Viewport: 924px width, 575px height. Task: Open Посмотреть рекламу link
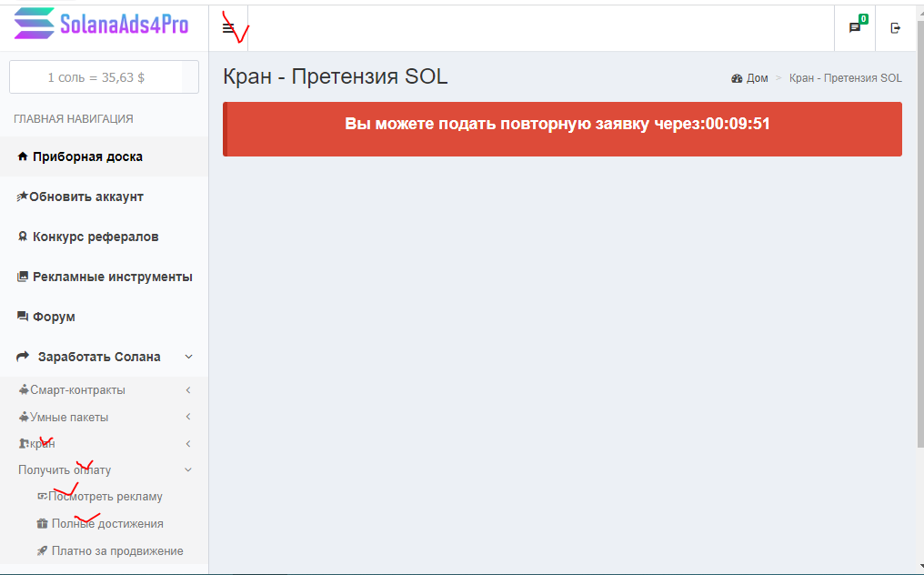click(105, 497)
